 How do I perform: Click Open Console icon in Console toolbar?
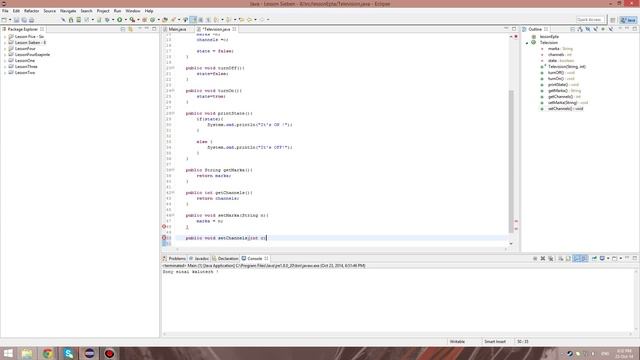point(614,258)
